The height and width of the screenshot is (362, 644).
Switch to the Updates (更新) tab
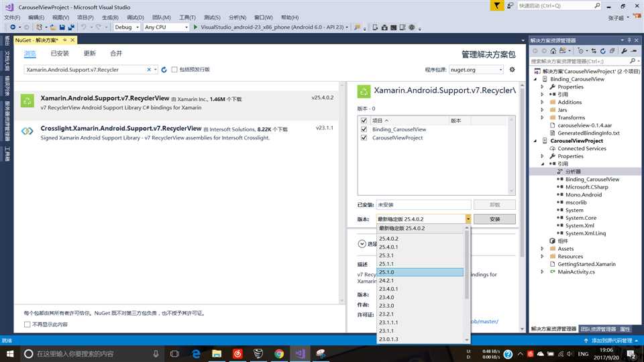click(89, 54)
